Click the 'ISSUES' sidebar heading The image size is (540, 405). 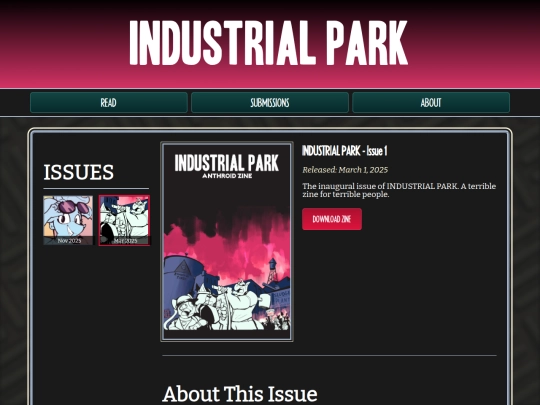coord(79,172)
